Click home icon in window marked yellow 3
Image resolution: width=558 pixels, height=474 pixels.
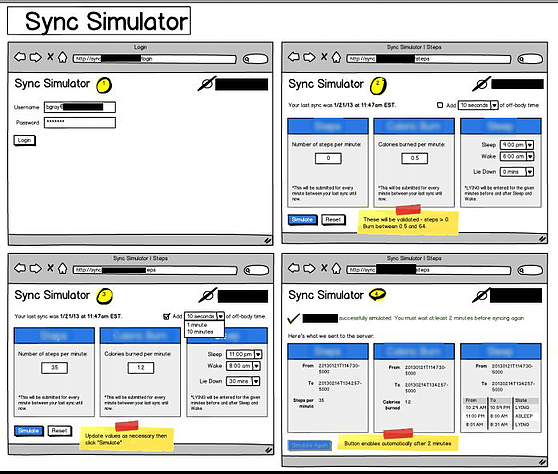(63, 268)
